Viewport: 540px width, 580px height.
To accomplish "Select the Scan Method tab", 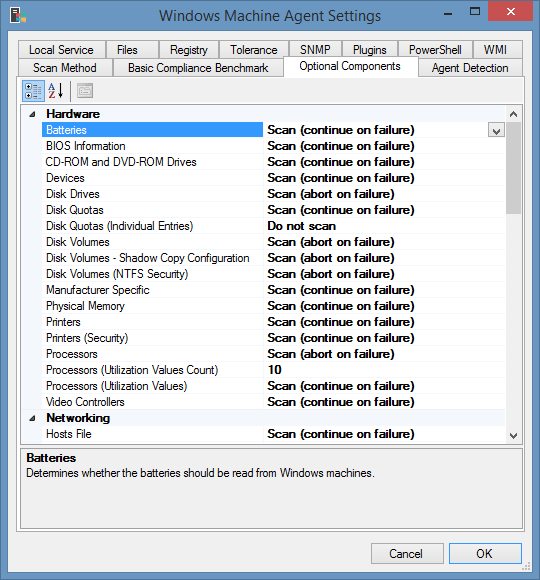I will (x=65, y=68).
